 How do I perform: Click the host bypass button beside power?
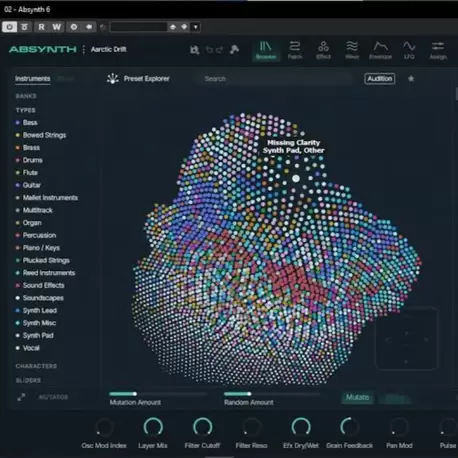tap(25, 27)
